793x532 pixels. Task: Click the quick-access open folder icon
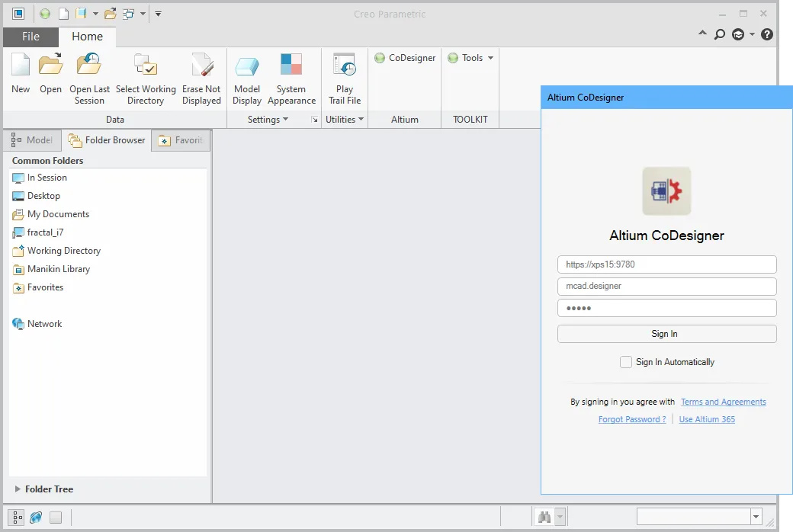point(111,14)
